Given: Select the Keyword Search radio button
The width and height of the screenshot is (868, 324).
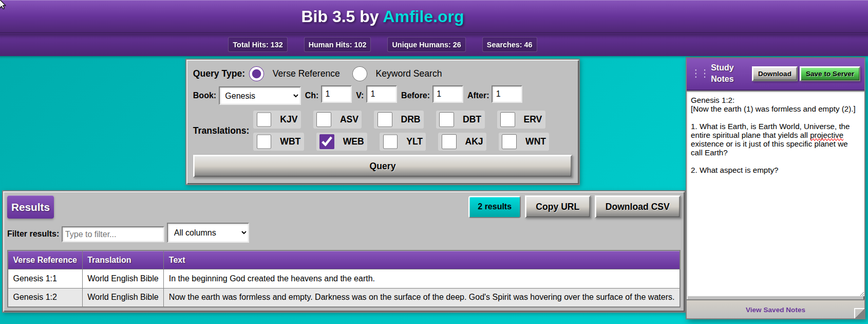Looking at the screenshot, I should point(360,74).
